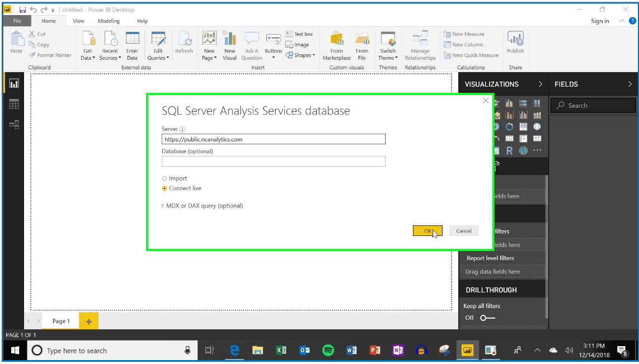Open Customize Quick Access Toolbar dropdown
639x364 pixels.
[x=53, y=10]
